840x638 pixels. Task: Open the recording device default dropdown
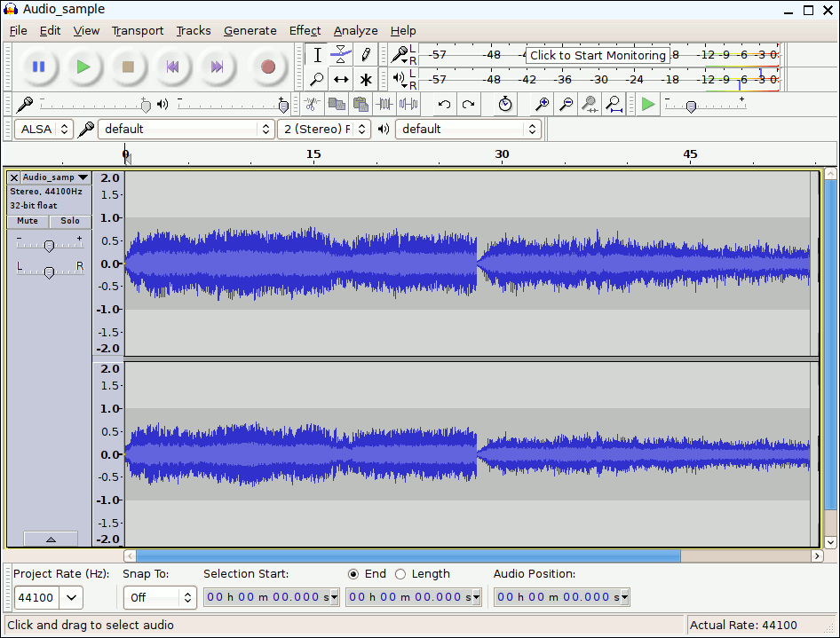click(x=186, y=129)
